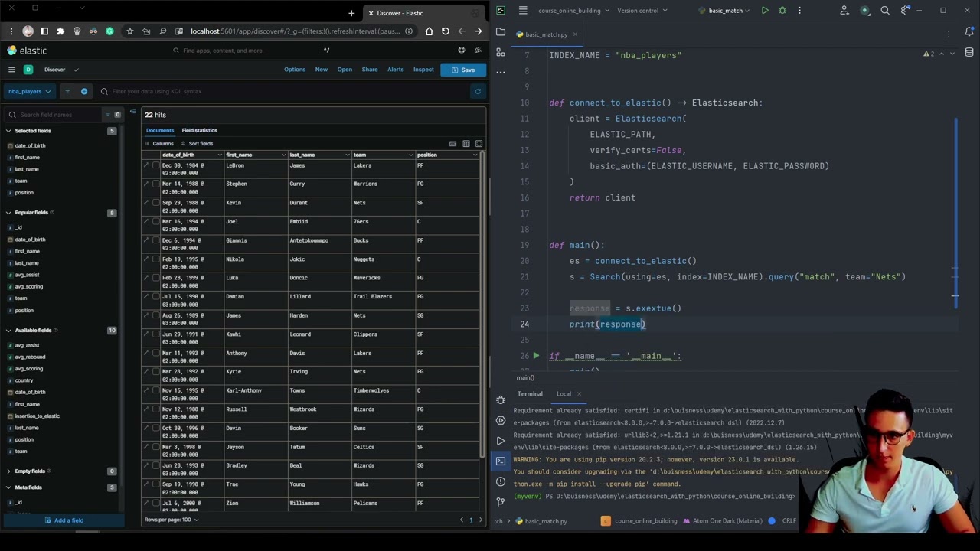Open PyCharm main hamburger menu
The width and height of the screenshot is (980, 551).
click(523, 11)
